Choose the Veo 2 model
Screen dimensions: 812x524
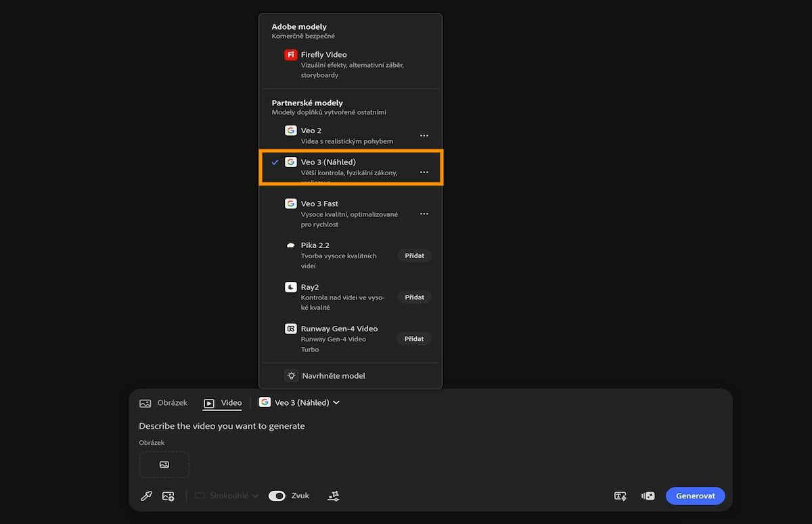point(351,135)
